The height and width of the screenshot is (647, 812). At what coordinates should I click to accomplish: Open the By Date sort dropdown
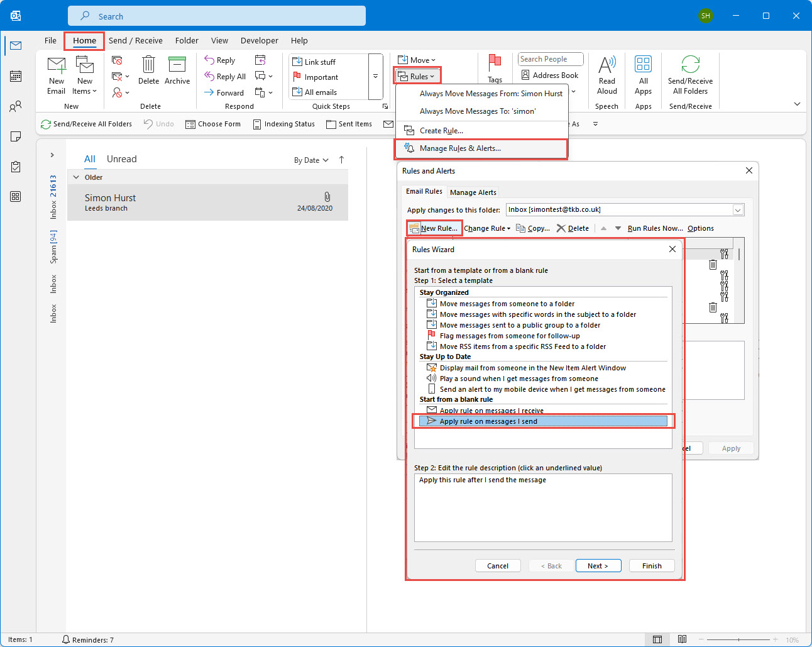(x=311, y=160)
